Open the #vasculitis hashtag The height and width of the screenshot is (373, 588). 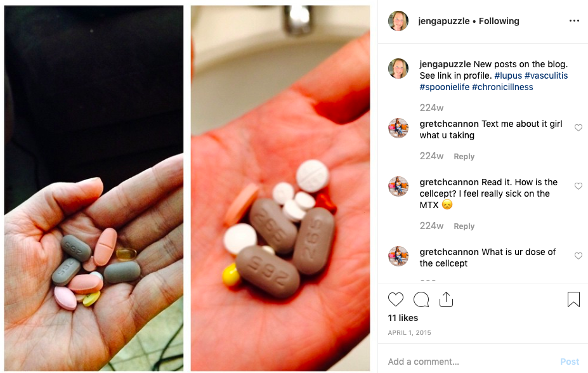(x=546, y=75)
